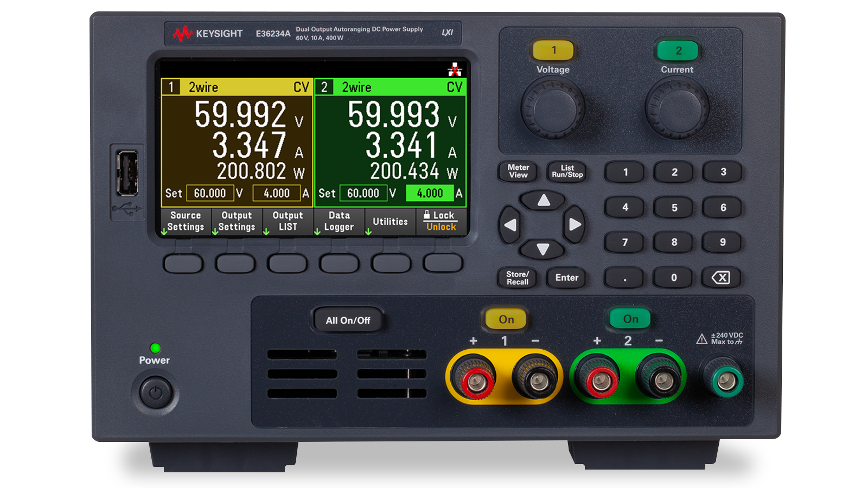Open the Data Logger softkey function
Screen dimensions: 868x488
[339, 221]
